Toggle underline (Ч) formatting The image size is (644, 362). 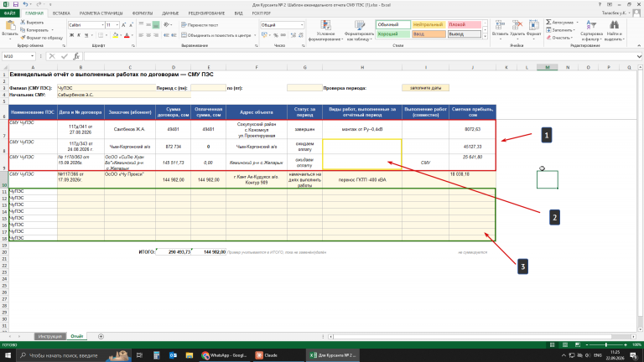pos(86,35)
